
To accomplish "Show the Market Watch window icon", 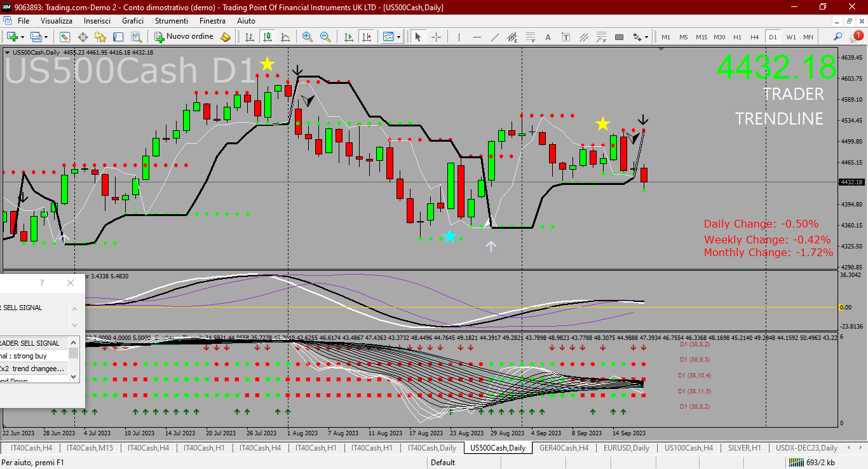I will [65, 37].
